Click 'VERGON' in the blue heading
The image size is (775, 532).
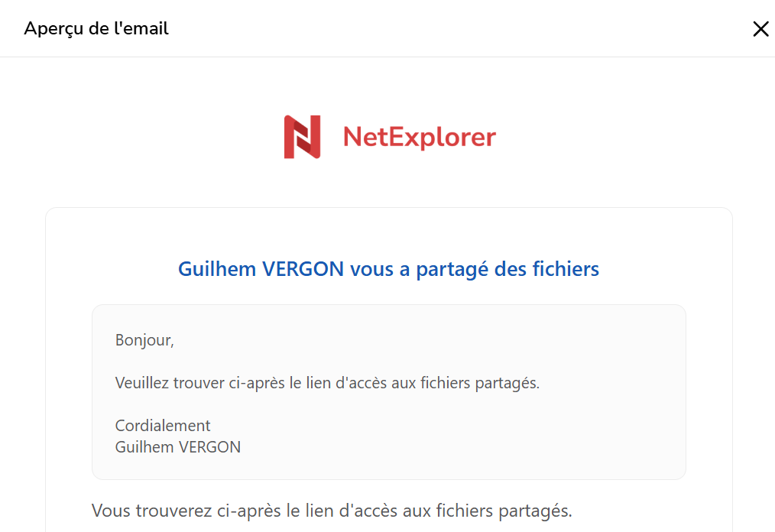[303, 270]
